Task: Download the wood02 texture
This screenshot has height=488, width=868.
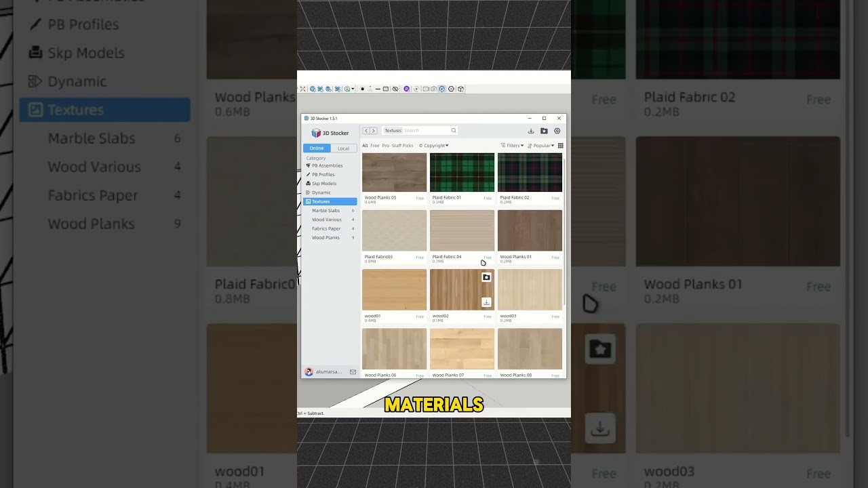Action: pos(486,302)
